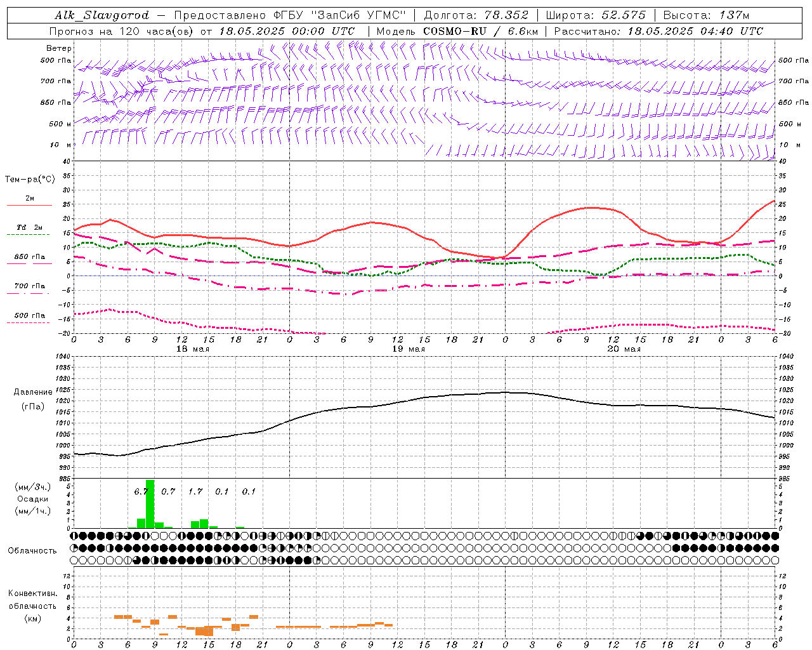This screenshot has width=812, height=650.
Task: Click the longitude value 78.352
Action: 506,15
